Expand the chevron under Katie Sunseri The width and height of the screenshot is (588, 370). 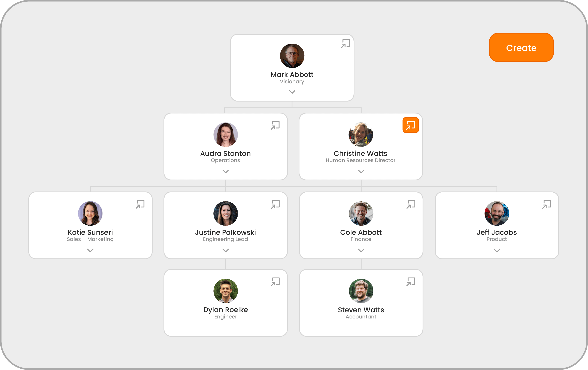[x=90, y=250]
